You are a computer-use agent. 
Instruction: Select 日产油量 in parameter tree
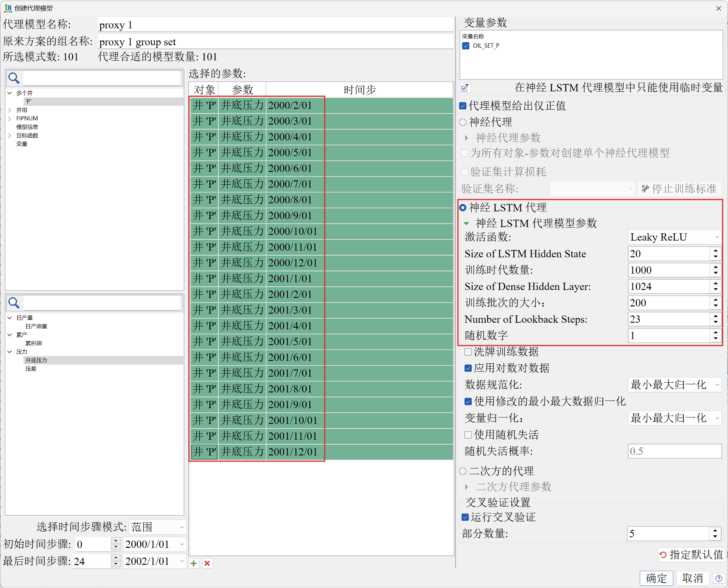click(36, 326)
